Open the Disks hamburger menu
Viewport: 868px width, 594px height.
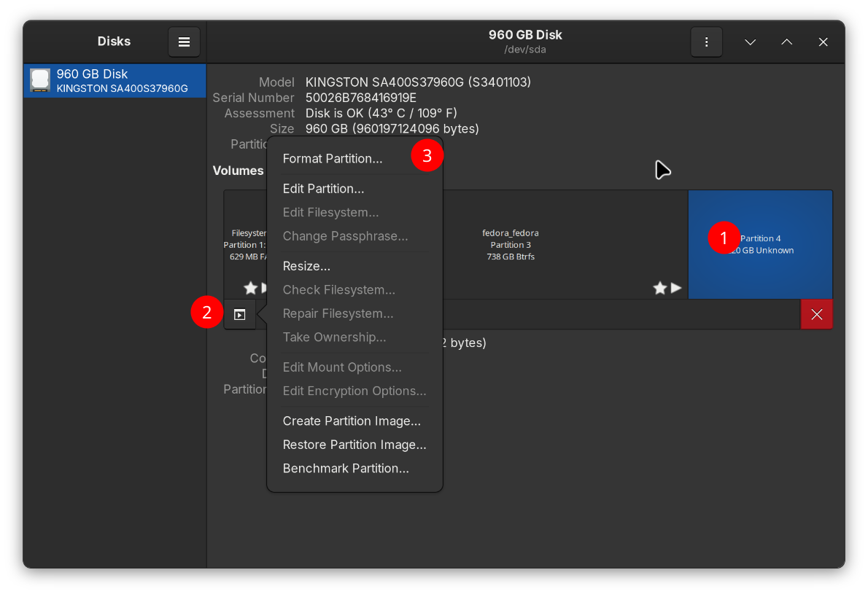(x=184, y=42)
